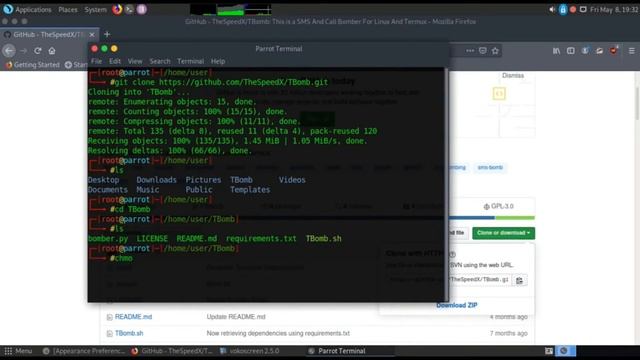Image resolution: width=640 pixels, height=360 pixels.
Task: Click the date and time clock
Action: click(x=614, y=9)
